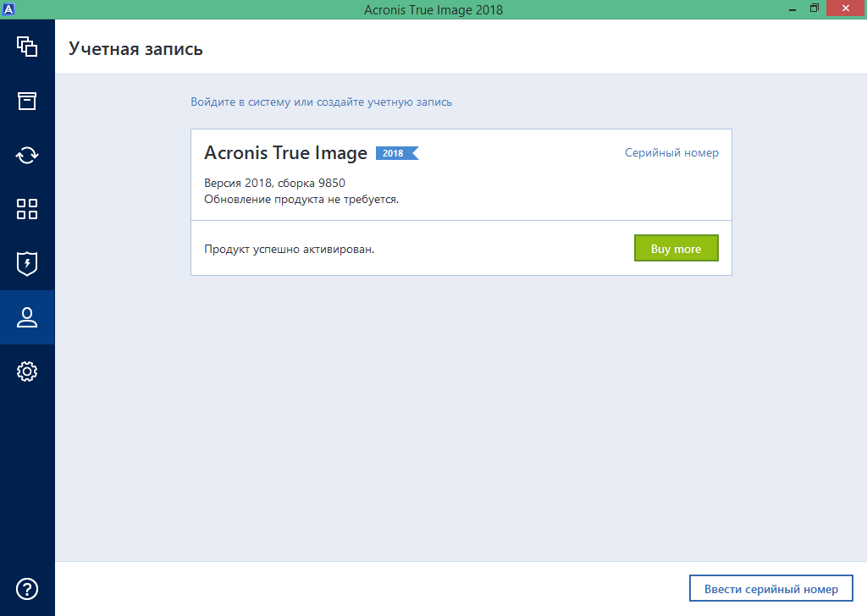Viewport: 867px width, 616px height.
Task: Open the Settings gear icon
Action: tap(27, 371)
